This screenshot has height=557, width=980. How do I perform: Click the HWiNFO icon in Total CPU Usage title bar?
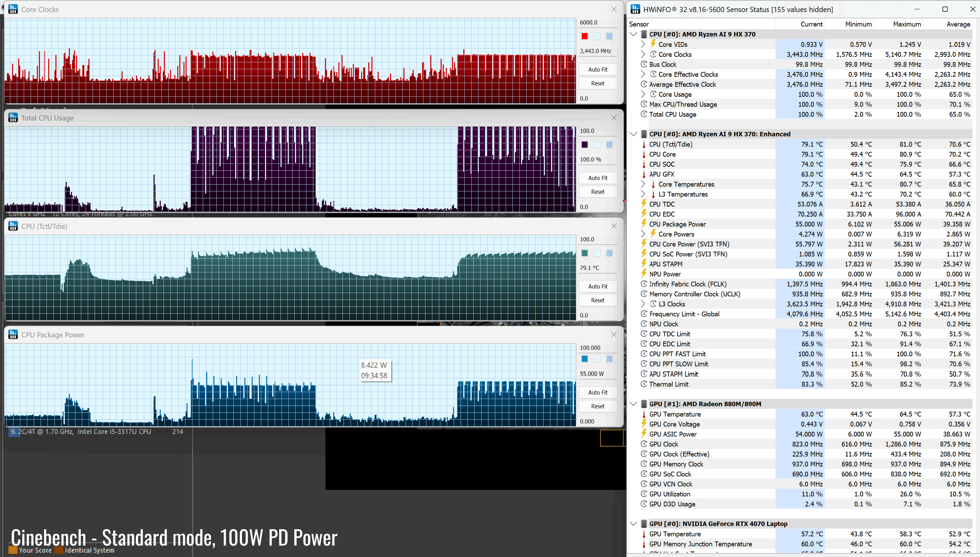coord(13,118)
